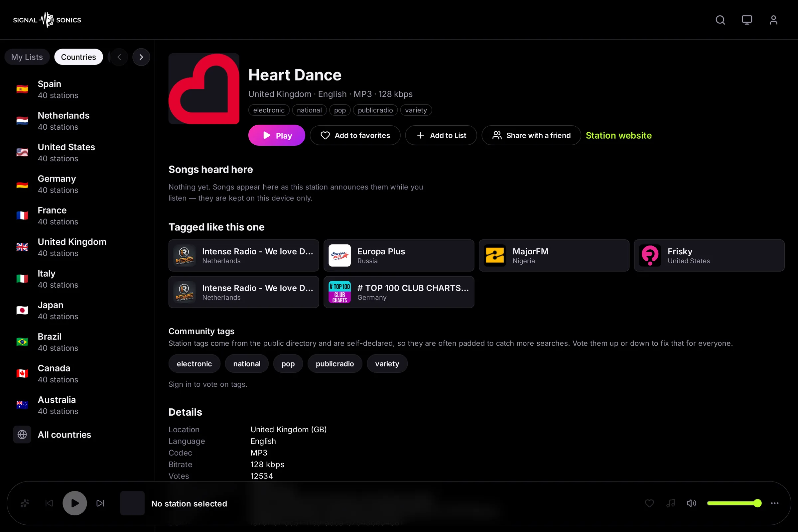This screenshot has height=532, width=798.
Task: Mute audio with the speaker icon
Action: coord(692,503)
